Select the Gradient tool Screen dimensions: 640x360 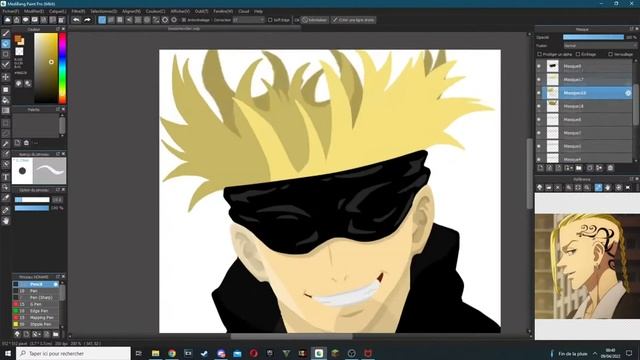(x=6, y=111)
